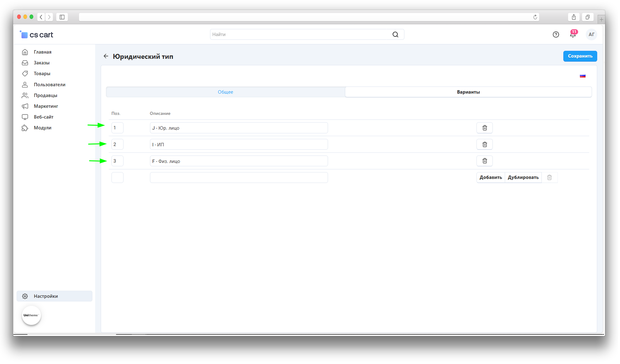Viewport: 620px width, 364px height.
Task: Click the search magnifier icon
Action: click(x=395, y=34)
